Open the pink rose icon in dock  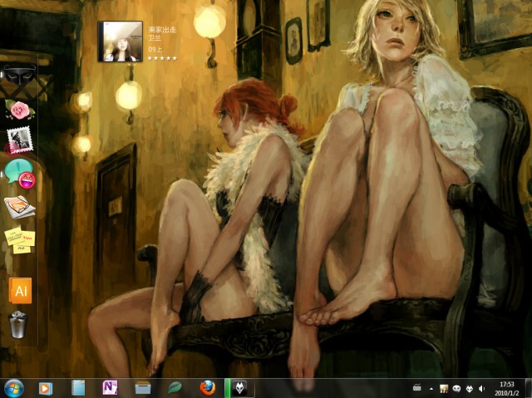pyautogui.click(x=20, y=110)
